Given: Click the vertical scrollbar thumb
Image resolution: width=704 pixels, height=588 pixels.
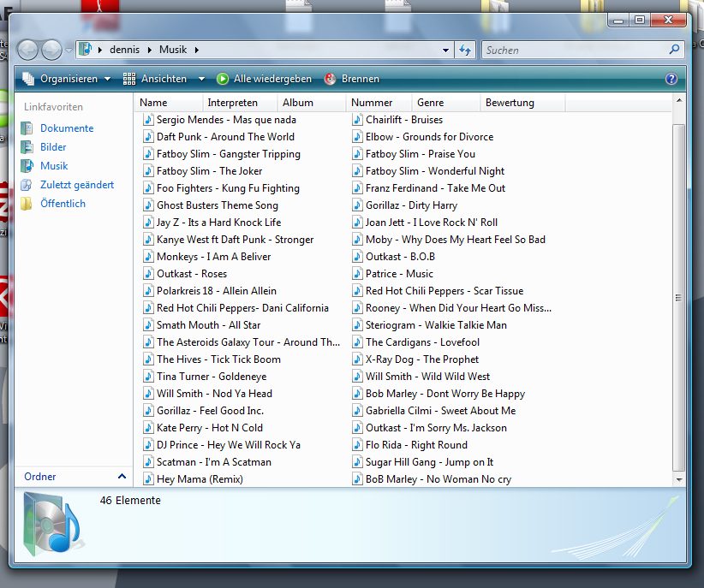Looking at the screenshot, I should click(679, 298).
